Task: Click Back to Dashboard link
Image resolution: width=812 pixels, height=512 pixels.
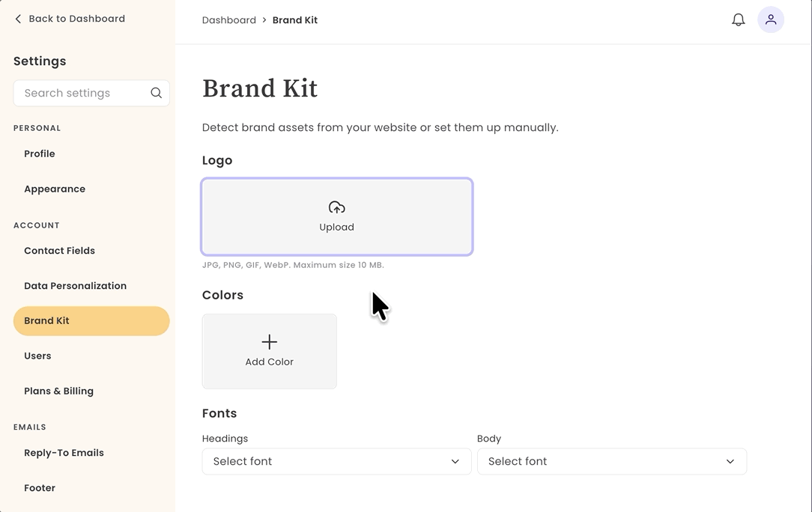Action: click(x=70, y=19)
